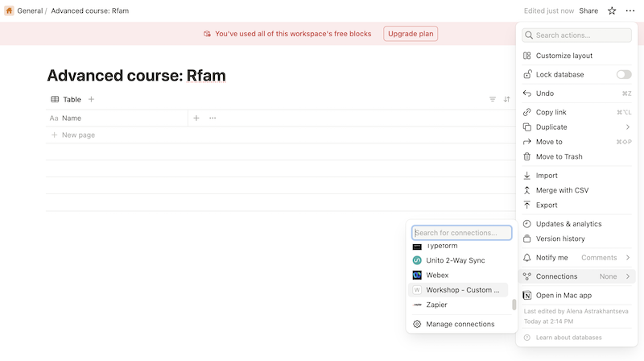Screen dimensions: 644x361
Task: Click the Export upload arrow icon
Action: pos(527,205)
